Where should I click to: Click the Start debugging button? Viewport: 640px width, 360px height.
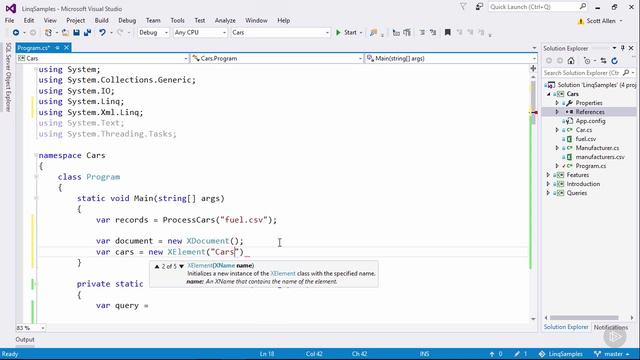click(x=346, y=33)
